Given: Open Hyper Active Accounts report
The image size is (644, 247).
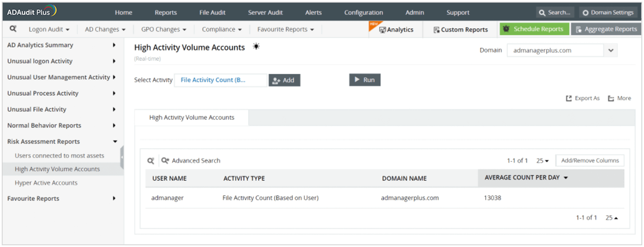Looking at the screenshot, I should (46, 183).
